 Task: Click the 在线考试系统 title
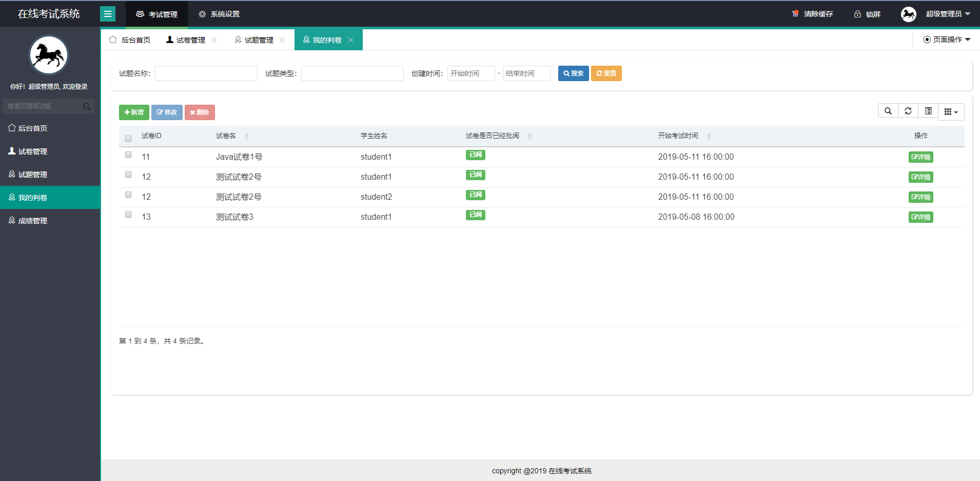[49, 14]
